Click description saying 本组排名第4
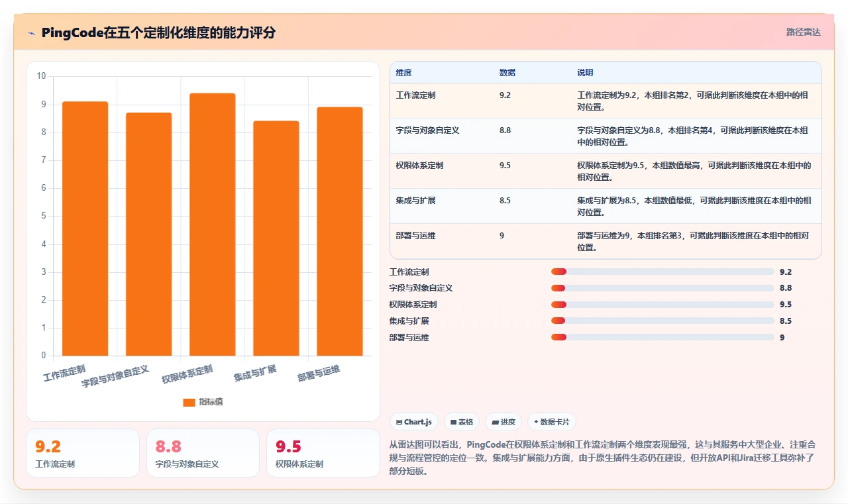This screenshot has width=848, height=504. click(x=692, y=136)
